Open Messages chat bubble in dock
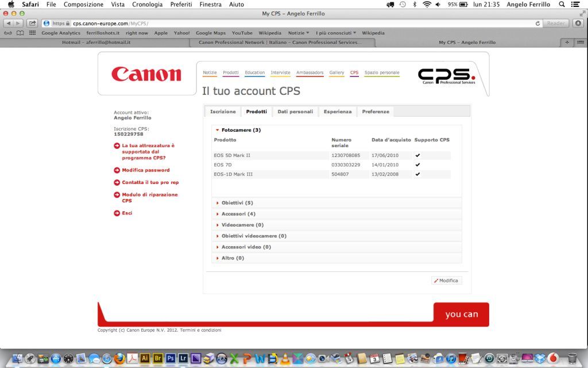Screen dimensions: 588x368 click(x=94, y=359)
